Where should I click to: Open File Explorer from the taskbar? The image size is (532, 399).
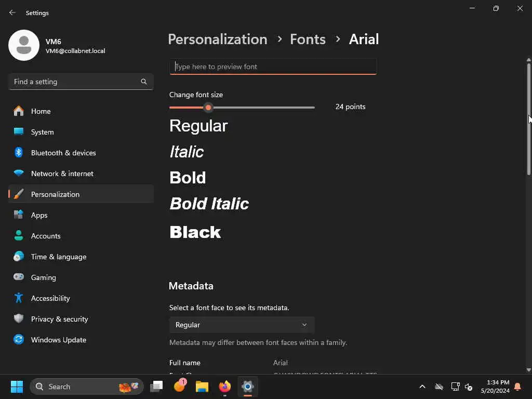(x=202, y=387)
